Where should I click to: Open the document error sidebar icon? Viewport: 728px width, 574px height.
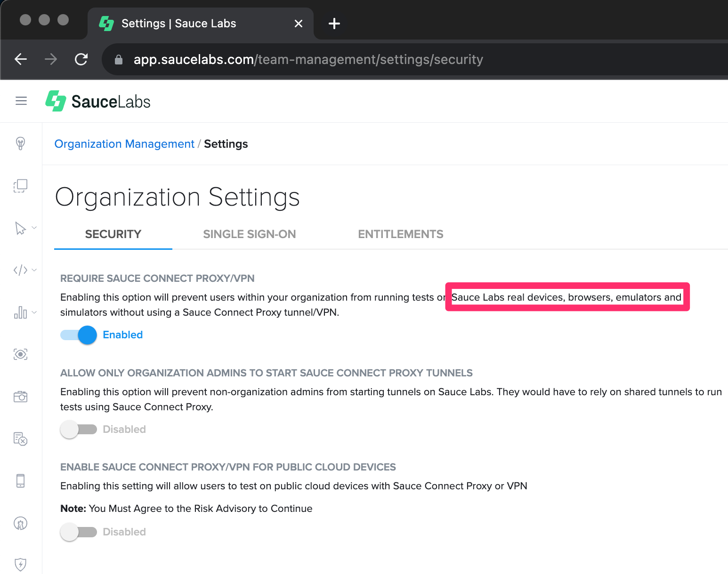[x=21, y=438]
